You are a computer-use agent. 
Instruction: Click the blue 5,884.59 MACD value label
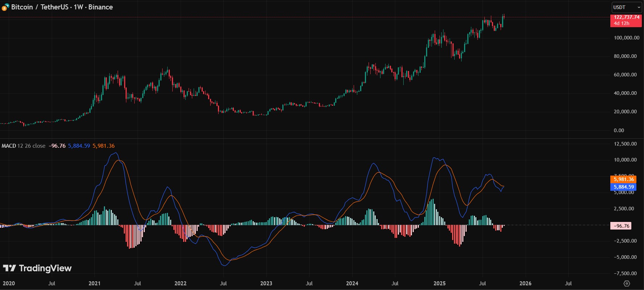point(623,187)
